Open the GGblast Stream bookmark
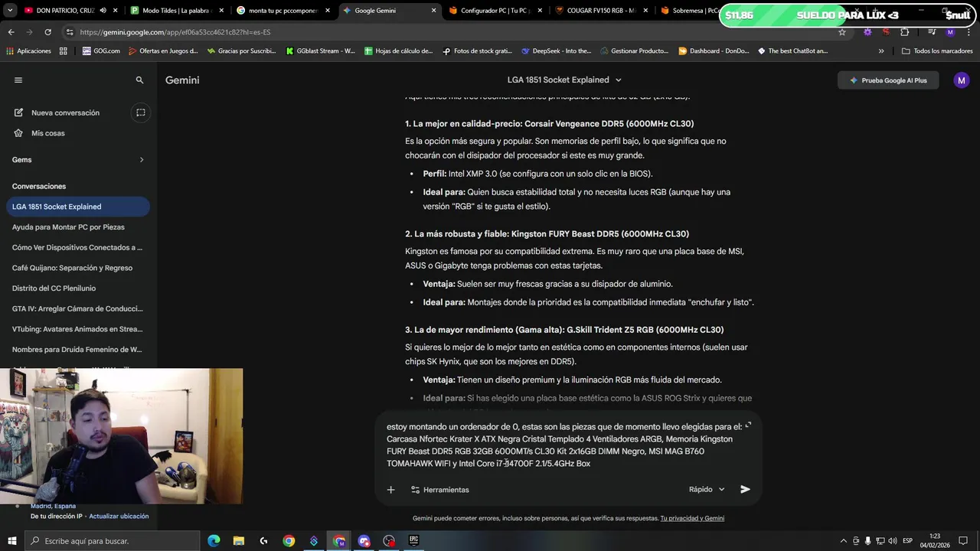 tap(320, 51)
